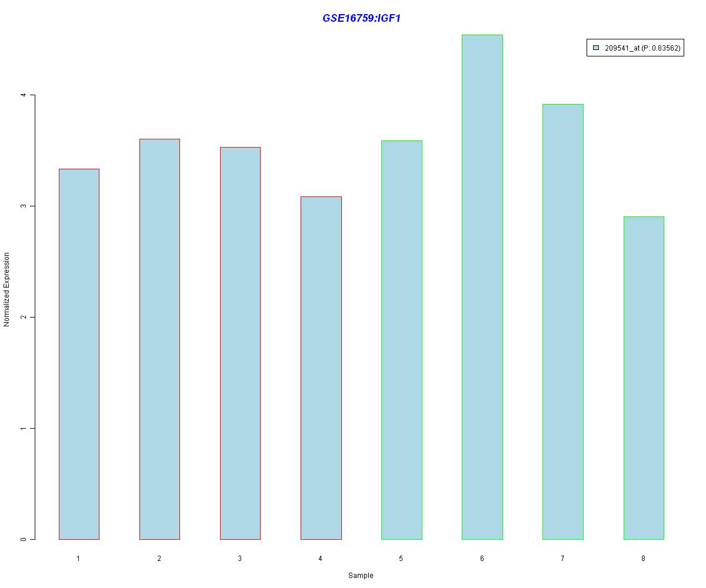Click y-axis tick label 4
The image size is (706, 588).
(24, 95)
